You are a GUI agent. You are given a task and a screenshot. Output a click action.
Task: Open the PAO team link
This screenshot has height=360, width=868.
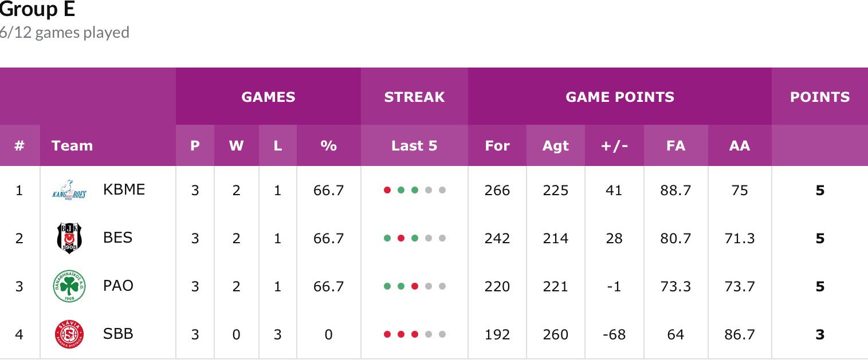point(118,286)
